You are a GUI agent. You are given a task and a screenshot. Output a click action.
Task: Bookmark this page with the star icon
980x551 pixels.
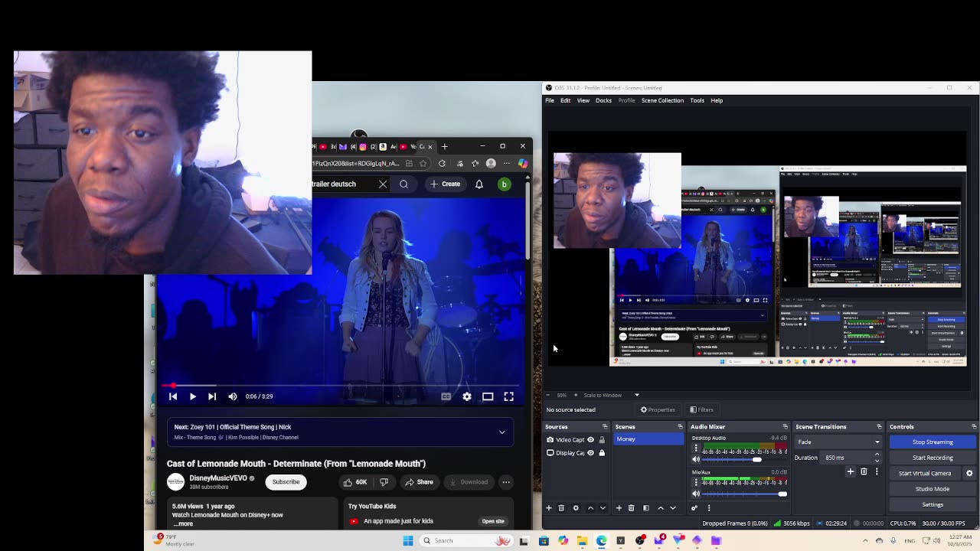click(423, 163)
